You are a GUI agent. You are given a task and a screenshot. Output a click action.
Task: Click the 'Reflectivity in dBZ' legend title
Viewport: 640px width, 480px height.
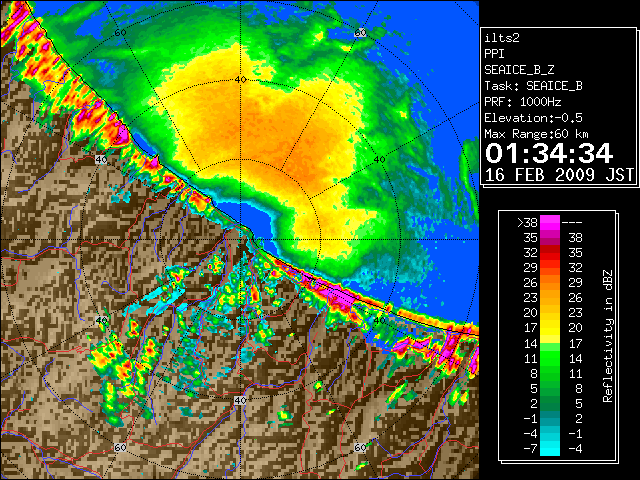click(x=608, y=336)
